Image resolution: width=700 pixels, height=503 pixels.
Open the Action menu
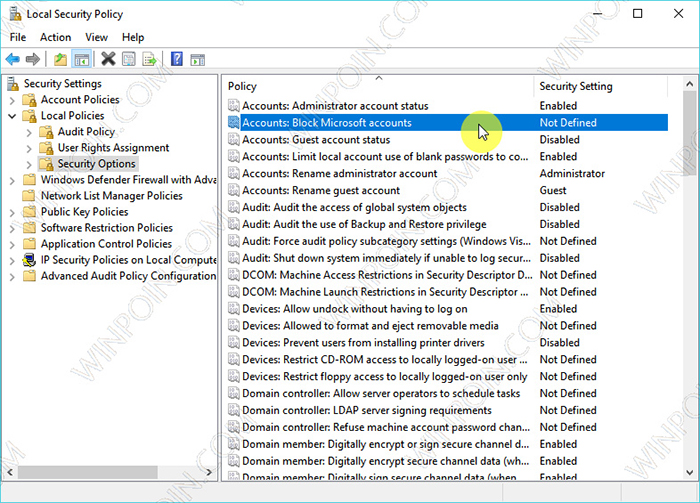55,37
